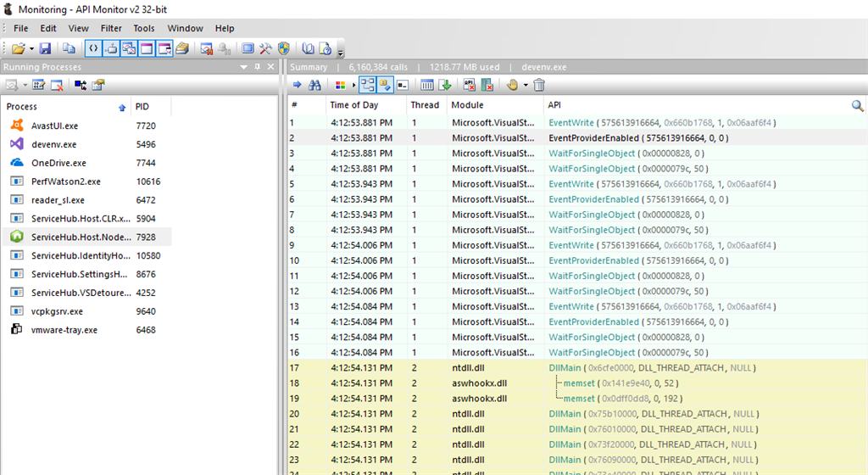Open the View menu
This screenshot has height=475, width=868.
coord(79,28)
